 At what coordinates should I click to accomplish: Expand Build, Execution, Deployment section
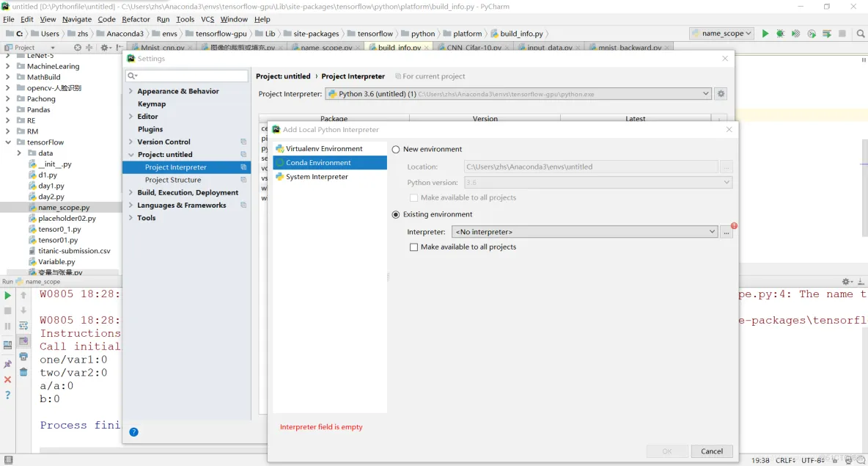point(131,192)
